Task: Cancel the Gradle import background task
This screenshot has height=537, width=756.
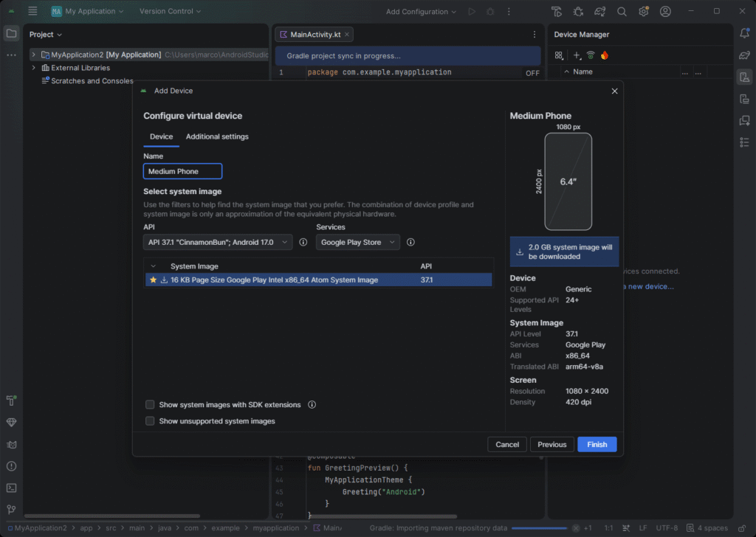Action: [x=576, y=528]
